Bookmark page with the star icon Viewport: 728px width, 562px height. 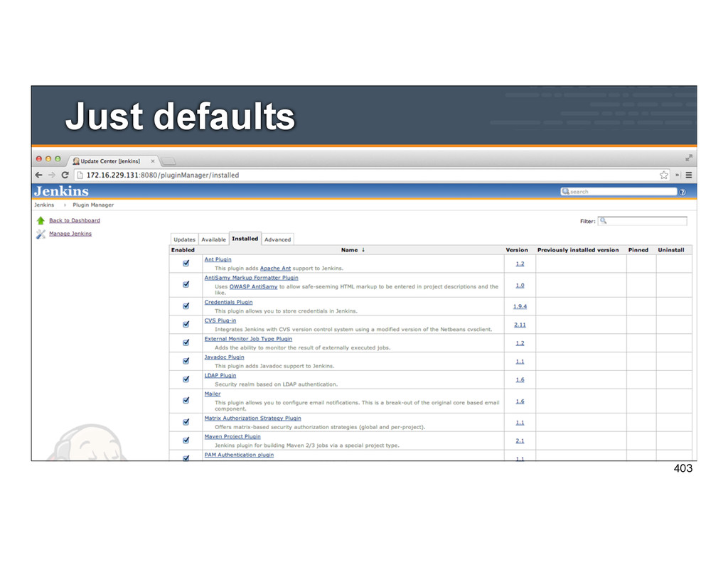point(664,175)
